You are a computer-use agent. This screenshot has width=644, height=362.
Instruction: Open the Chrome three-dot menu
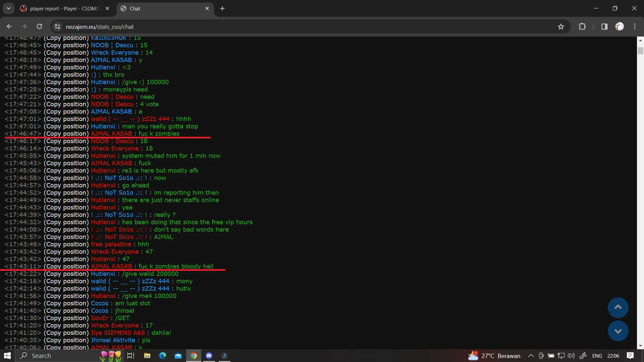coord(635,26)
